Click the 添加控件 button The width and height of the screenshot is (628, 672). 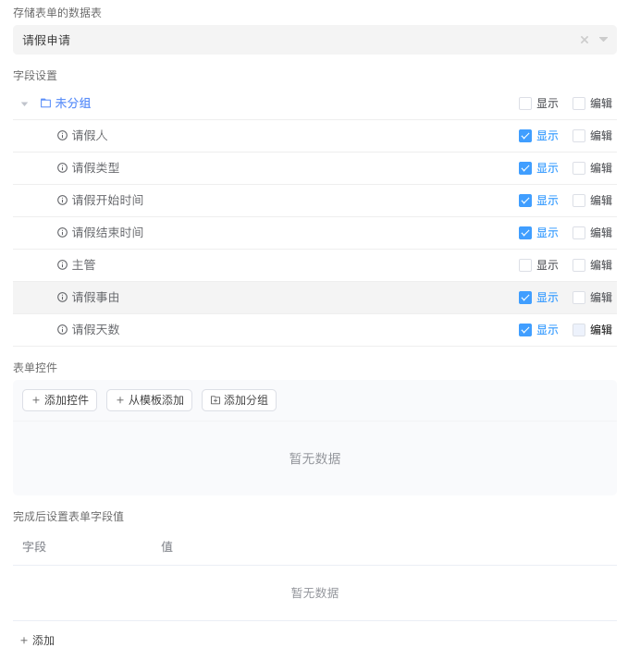coord(59,400)
